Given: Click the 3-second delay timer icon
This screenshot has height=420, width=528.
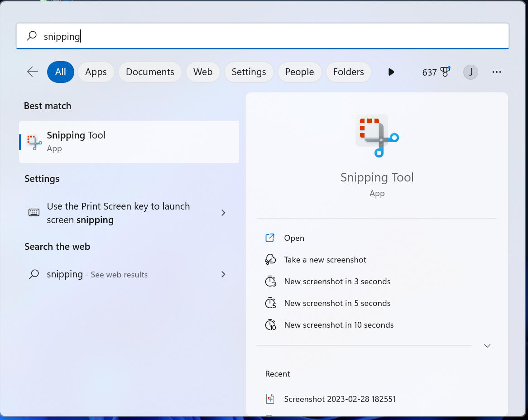Looking at the screenshot, I should pos(270,281).
